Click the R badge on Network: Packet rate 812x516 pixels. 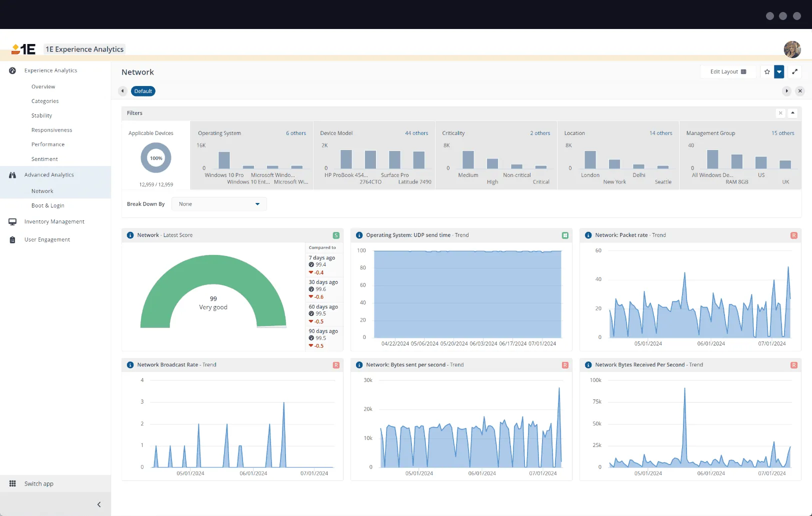(x=794, y=235)
